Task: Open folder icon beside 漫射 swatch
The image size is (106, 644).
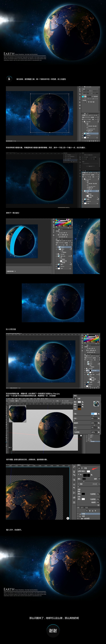Action: point(83,402)
